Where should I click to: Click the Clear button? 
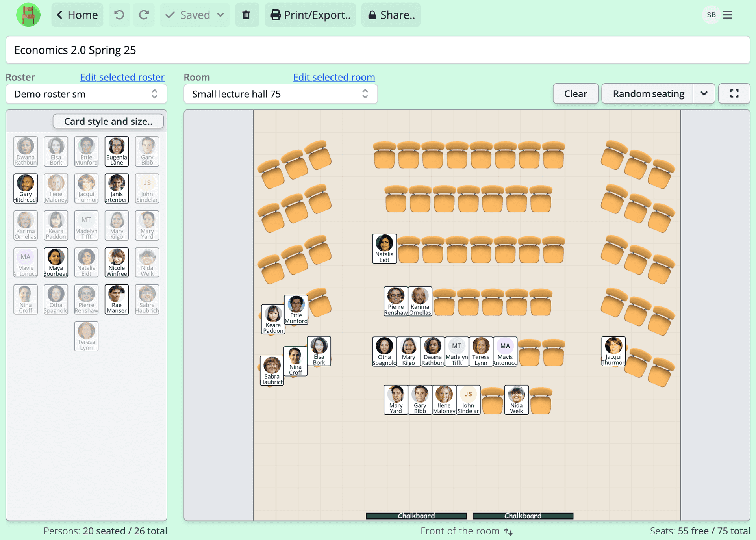575,93
